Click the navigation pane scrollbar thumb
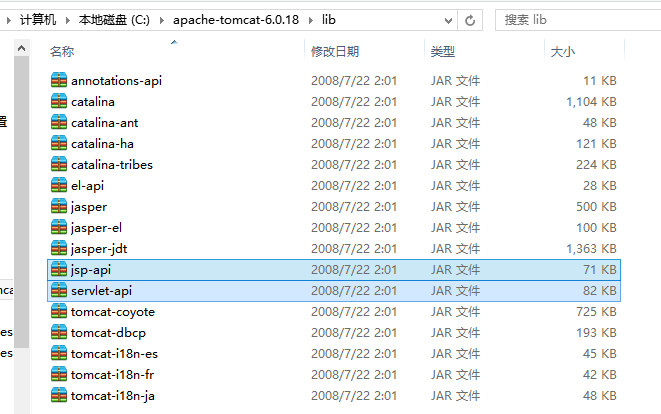661x414 pixels. 21,202
